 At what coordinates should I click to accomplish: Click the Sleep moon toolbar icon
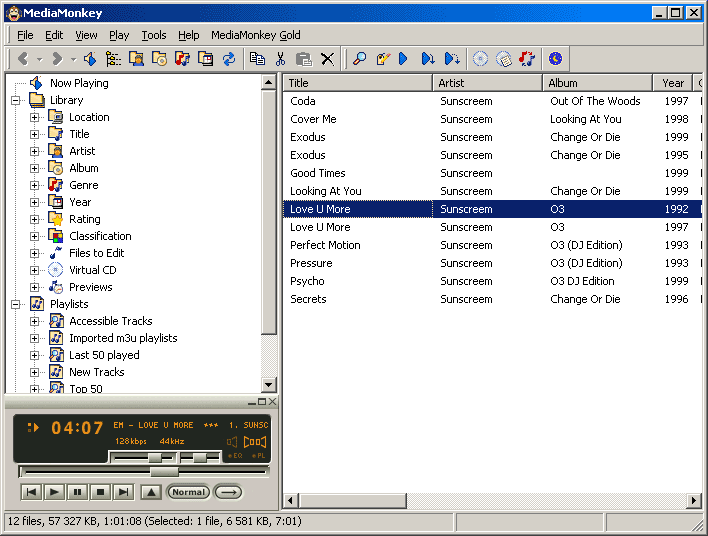(555, 59)
